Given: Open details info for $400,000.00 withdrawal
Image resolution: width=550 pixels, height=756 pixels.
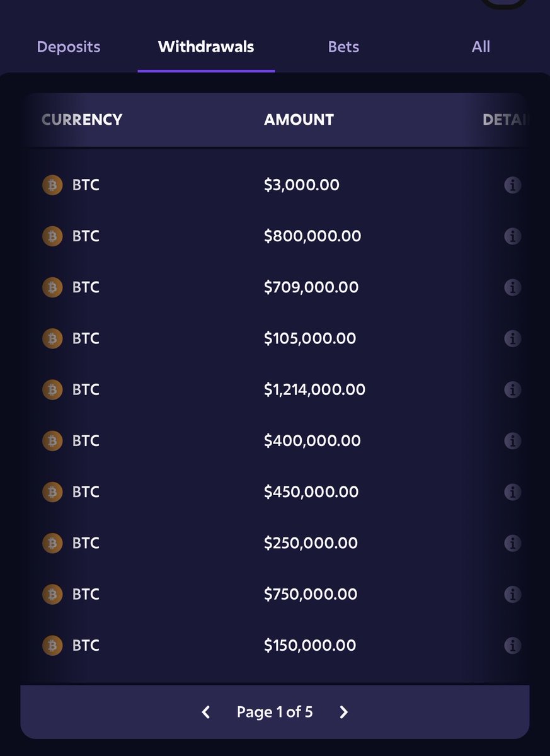Looking at the screenshot, I should 513,440.
